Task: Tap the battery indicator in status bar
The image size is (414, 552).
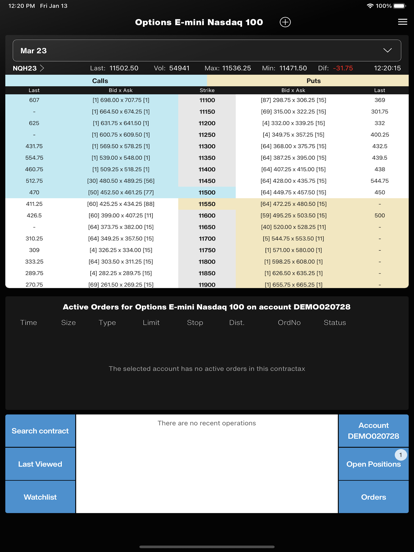Action: [x=400, y=6]
